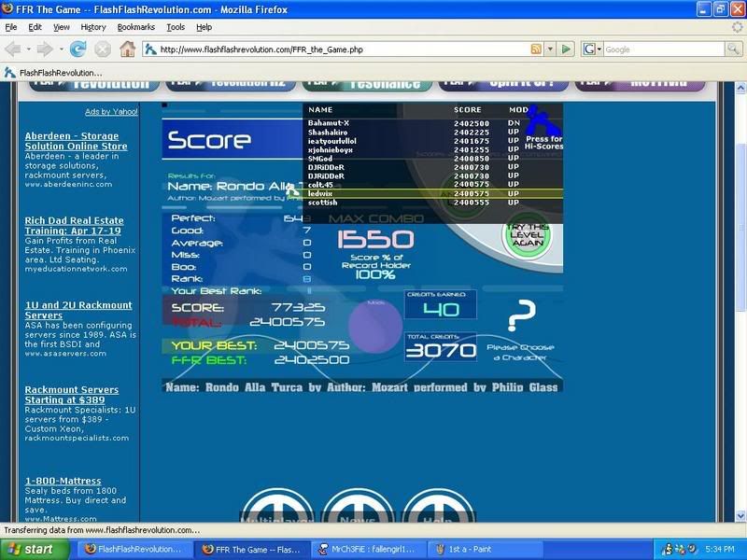Image resolution: width=747 pixels, height=560 pixels.
Task: Select the ieatyourlvllol high score row
Action: [x=432, y=141]
